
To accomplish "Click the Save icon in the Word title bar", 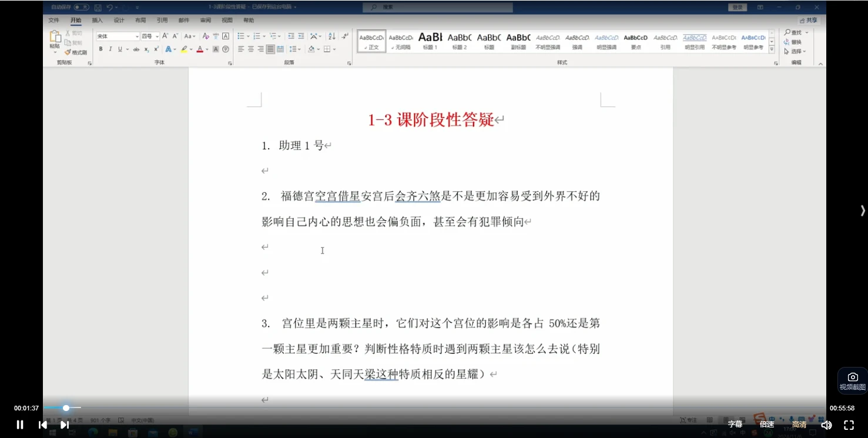I will (98, 8).
